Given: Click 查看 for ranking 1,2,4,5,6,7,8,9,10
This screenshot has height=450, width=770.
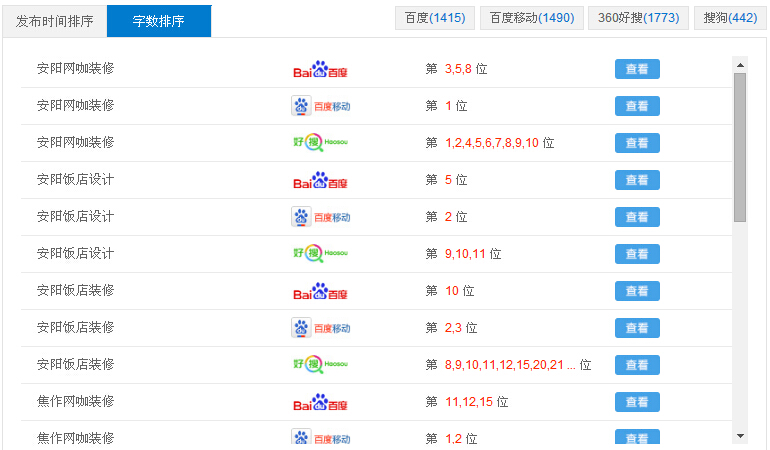Looking at the screenshot, I should (637, 143).
